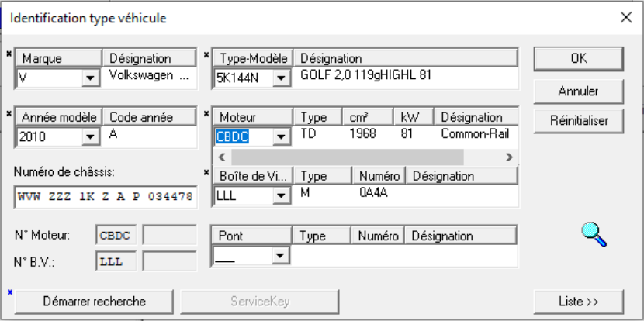
Task: Click the Marque column header
Action: [58, 58]
